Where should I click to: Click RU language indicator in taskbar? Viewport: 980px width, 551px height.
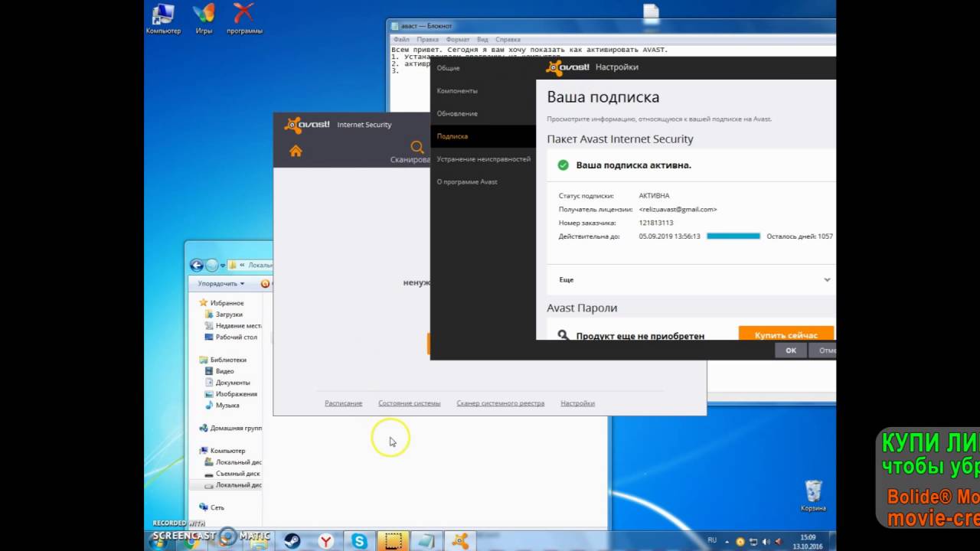point(712,540)
